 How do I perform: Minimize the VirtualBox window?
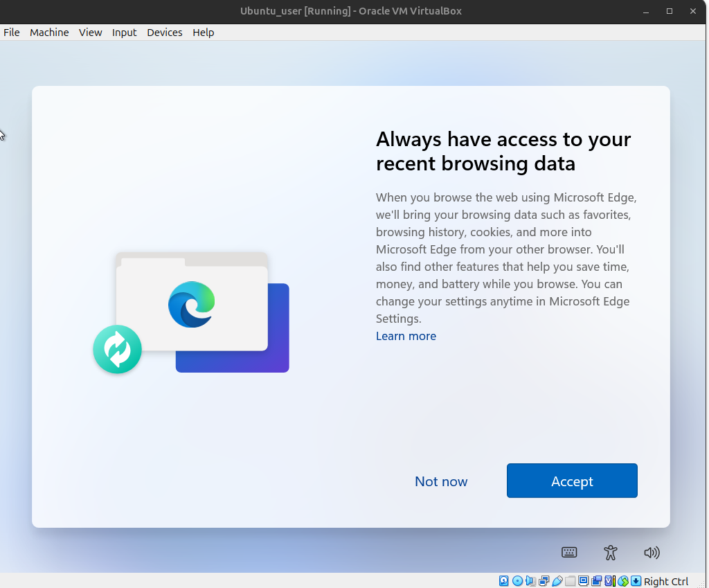[x=646, y=11]
